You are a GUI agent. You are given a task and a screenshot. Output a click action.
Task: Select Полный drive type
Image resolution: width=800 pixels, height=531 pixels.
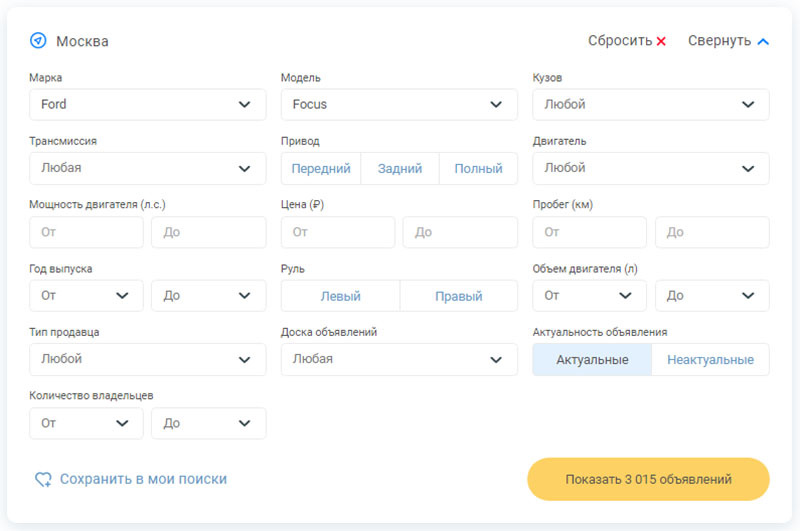[478, 169]
